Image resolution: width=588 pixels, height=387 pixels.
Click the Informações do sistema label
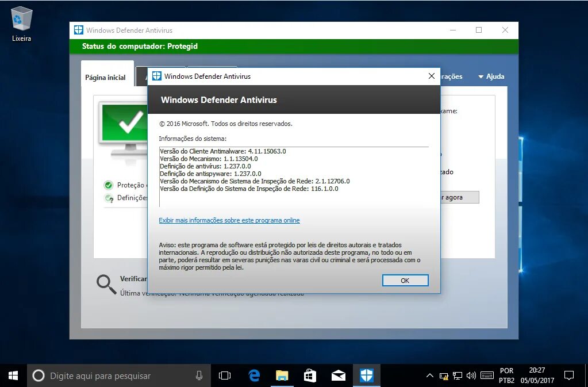pos(193,139)
